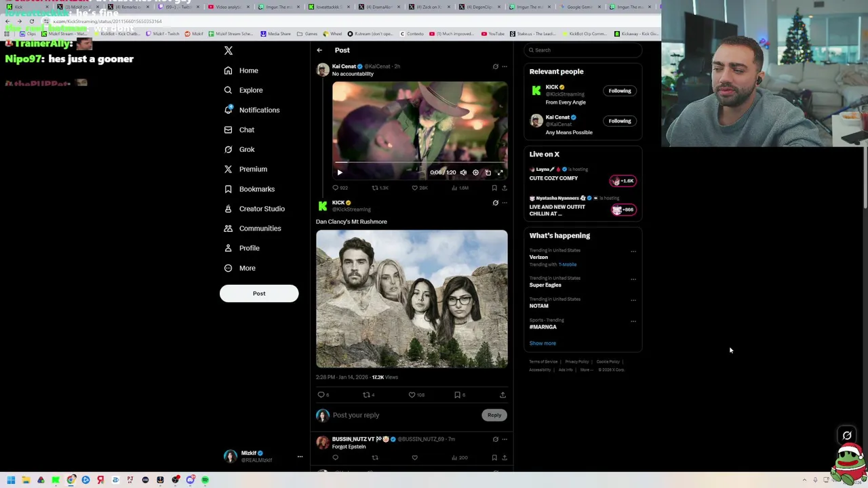
Task: Click the T-Mobile trending link
Action: (568, 264)
